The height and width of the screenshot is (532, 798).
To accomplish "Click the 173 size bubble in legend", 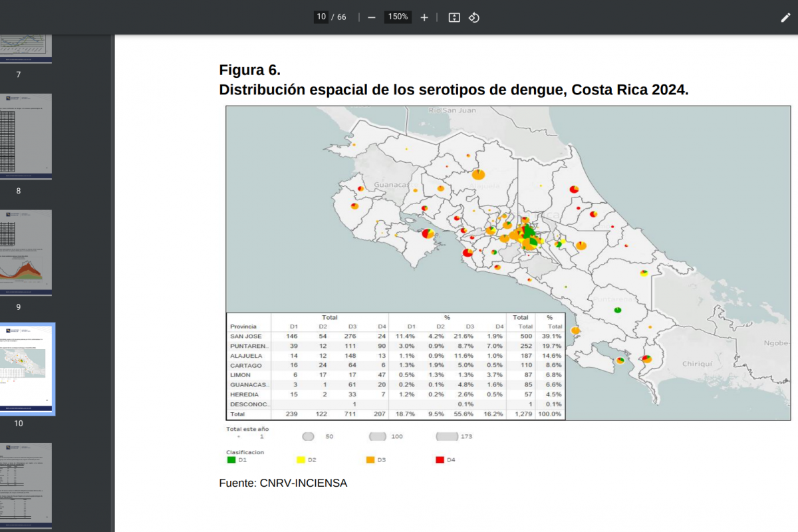I will [x=447, y=437].
